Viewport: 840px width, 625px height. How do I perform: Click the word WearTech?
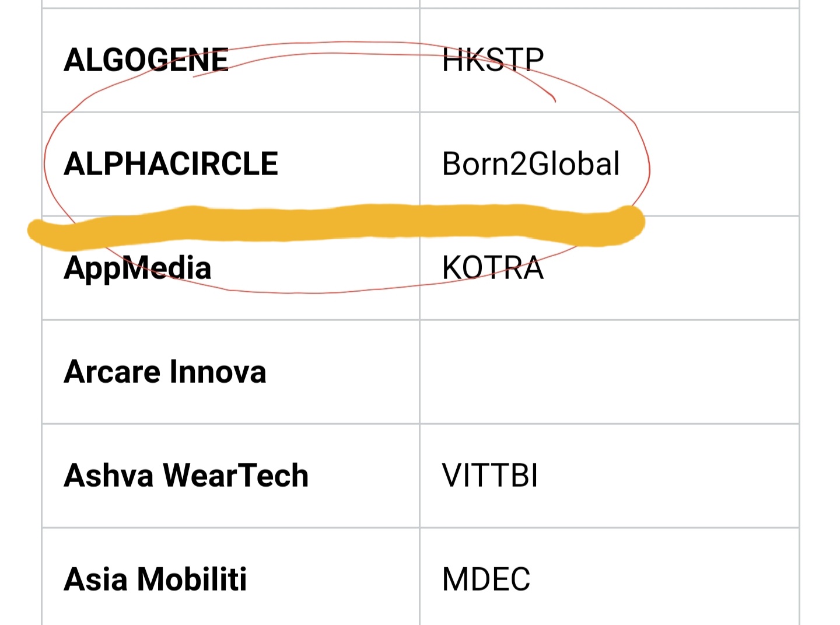pyautogui.click(x=236, y=476)
